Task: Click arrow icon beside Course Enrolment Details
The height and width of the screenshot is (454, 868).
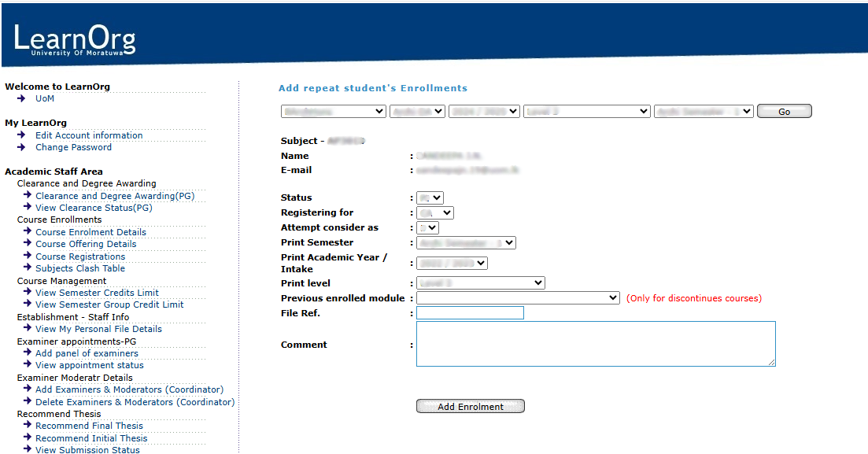Action: [28, 231]
